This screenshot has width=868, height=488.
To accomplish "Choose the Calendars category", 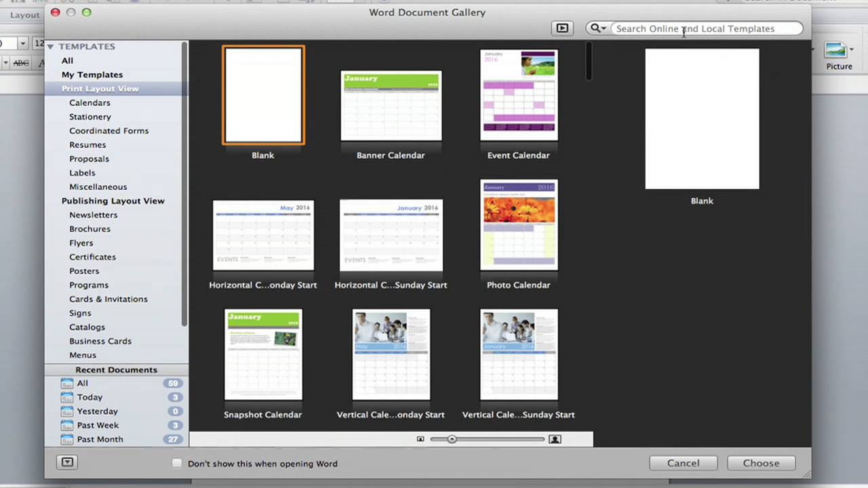I will pyautogui.click(x=90, y=102).
